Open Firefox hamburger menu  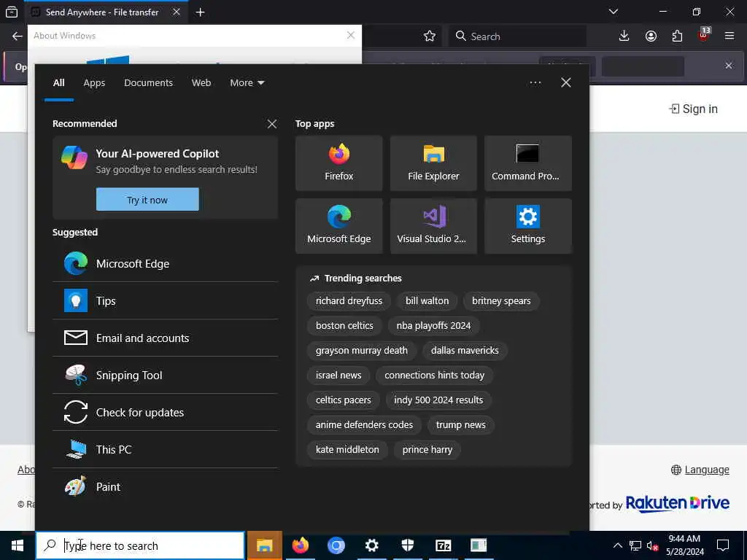729,36
